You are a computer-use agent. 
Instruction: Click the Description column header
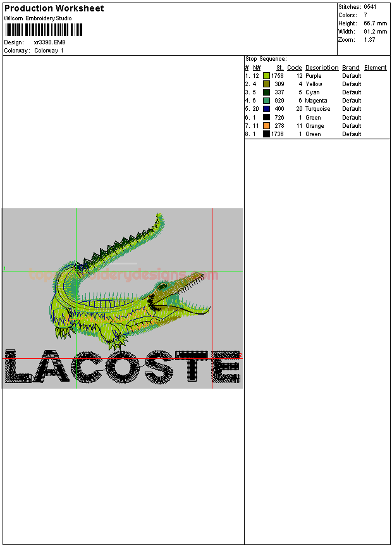coord(322,68)
